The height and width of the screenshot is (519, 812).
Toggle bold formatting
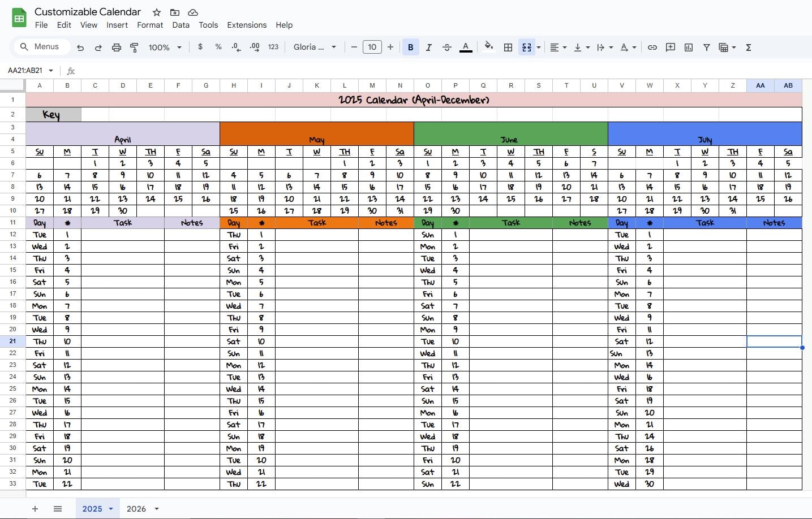click(411, 47)
